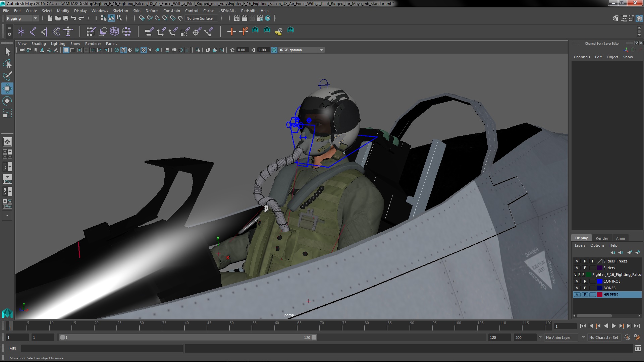Click the single perspective layout icon

point(7,142)
